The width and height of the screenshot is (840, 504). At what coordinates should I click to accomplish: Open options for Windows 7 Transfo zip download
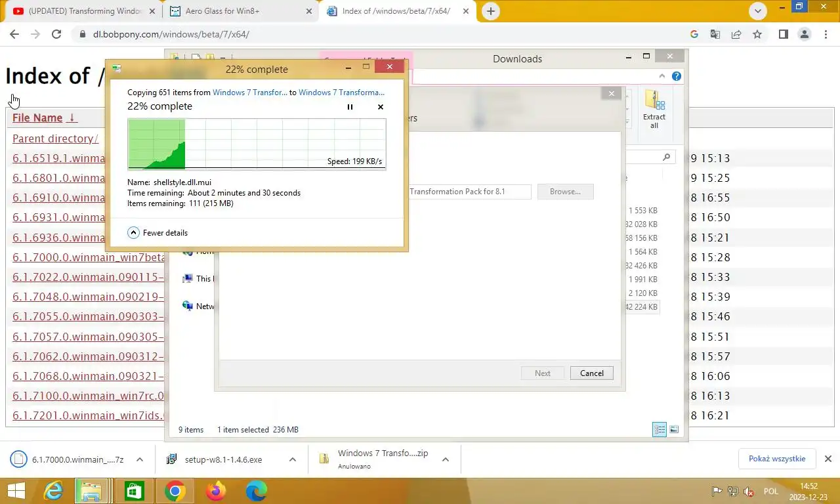pos(446,459)
